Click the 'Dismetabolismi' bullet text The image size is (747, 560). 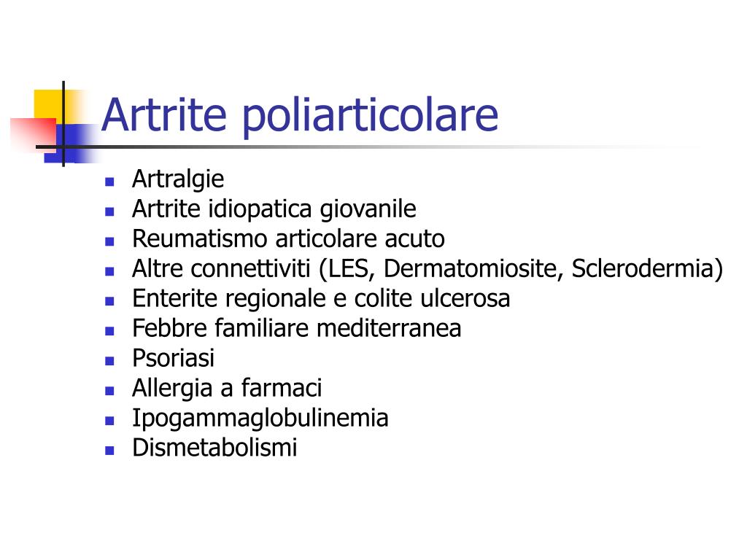(215, 448)
